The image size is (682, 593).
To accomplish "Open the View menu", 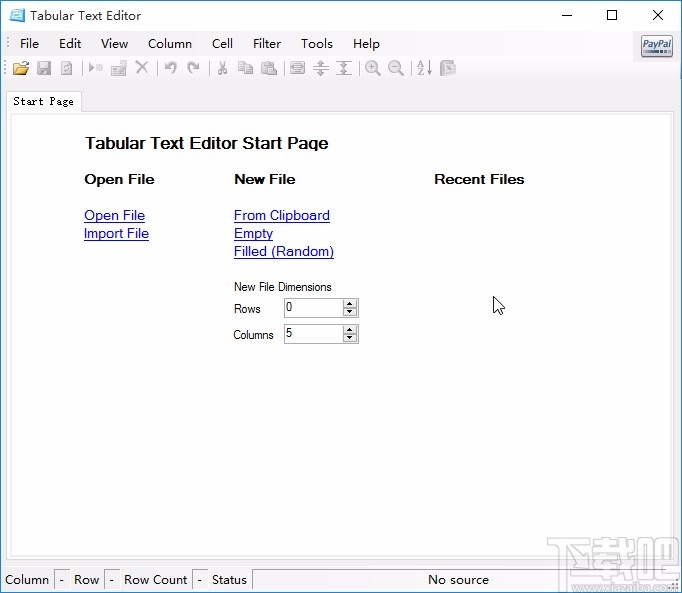I will 114,44.
